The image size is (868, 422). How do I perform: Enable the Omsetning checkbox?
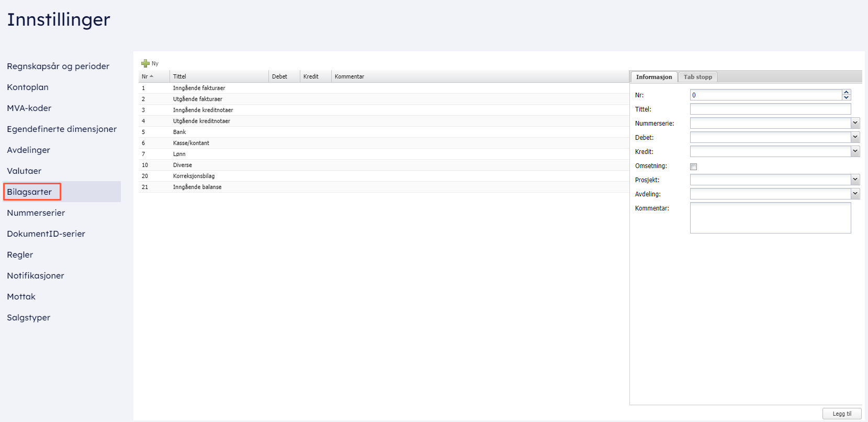coord(693,166)
